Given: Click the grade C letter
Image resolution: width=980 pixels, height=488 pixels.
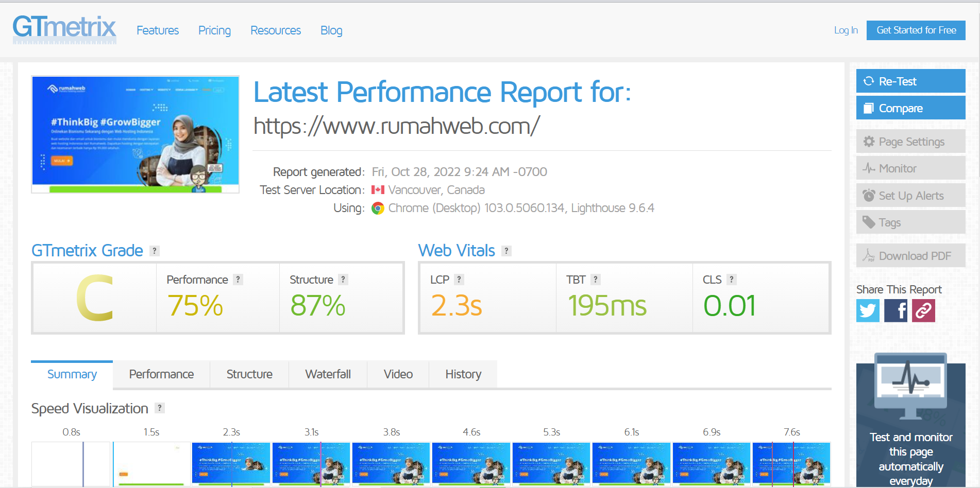Looking at the screenshot, I should [x=95, y=298].
